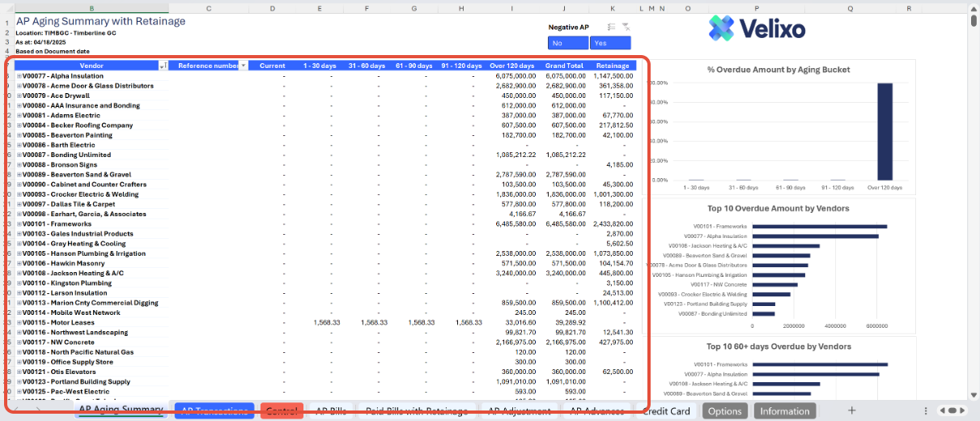The height and width of the screenshot is (421, 980).
Task: Click the 'Over 120 days' column heading
Action: (512, 66)
